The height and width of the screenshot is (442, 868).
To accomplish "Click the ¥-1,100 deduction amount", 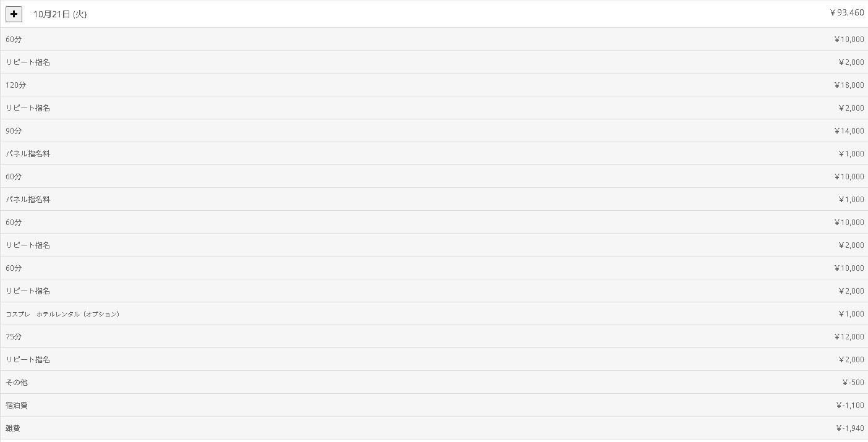I will point(849,406).
